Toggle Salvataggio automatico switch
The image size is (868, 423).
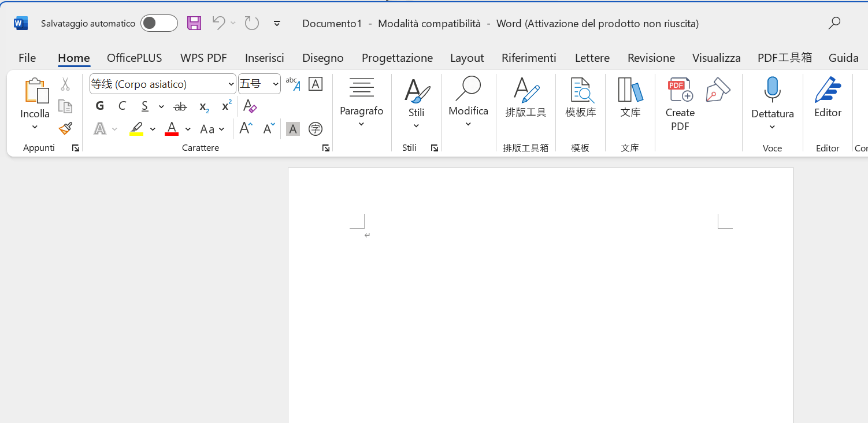(159, 23)
